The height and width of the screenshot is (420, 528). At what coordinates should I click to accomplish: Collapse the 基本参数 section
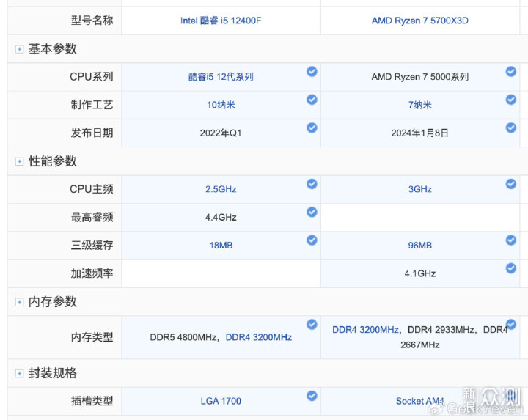(20, 49)
